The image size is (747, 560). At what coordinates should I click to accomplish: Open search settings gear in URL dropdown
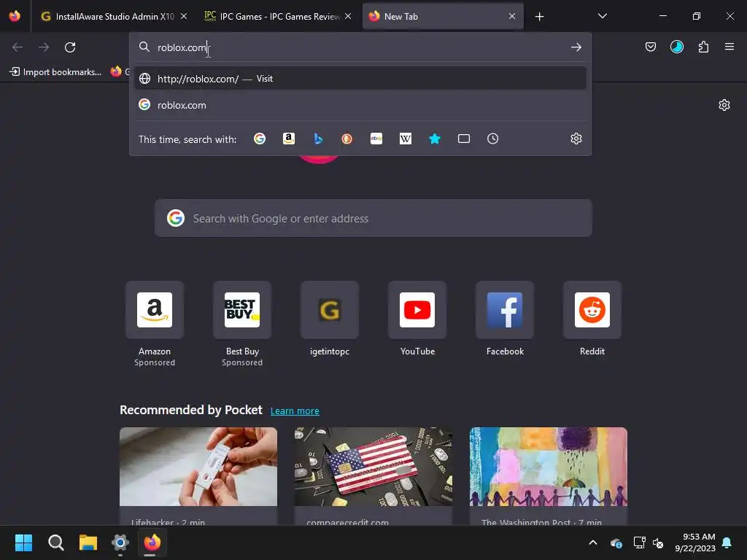[x=576, y=139]
